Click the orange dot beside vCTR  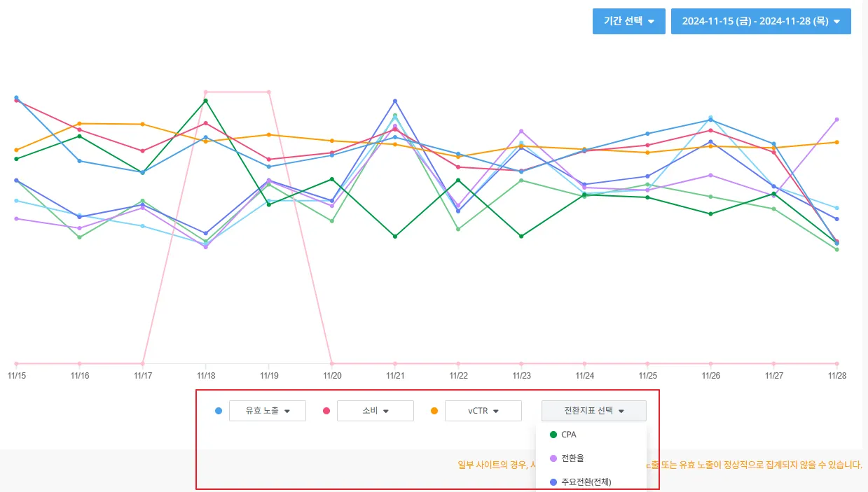[x=434, y=411]
